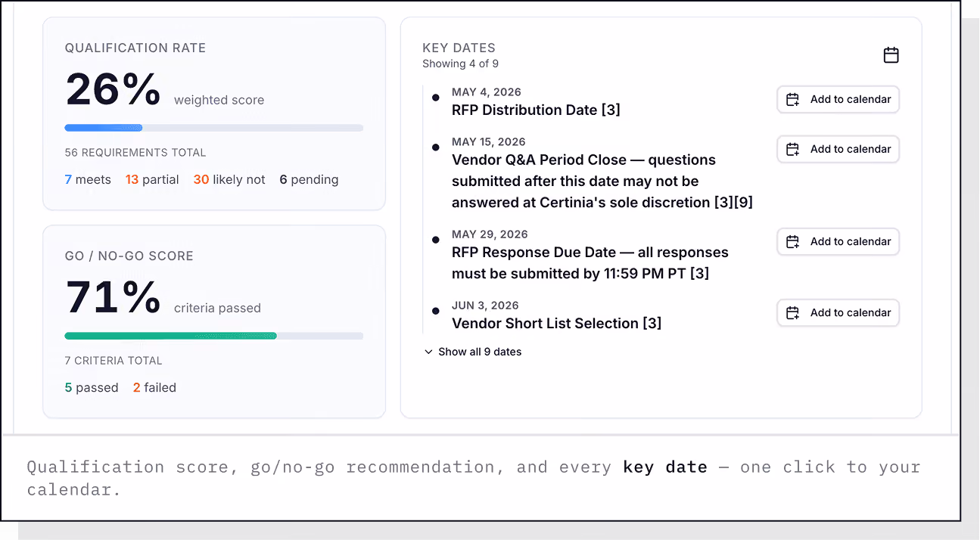Add Vendor Q&A Period Close to calendar

838,149
